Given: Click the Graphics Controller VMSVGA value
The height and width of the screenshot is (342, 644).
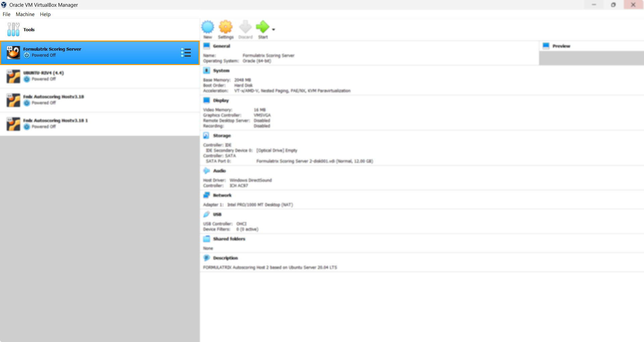Looking at the screenshot, I should 262,115.
